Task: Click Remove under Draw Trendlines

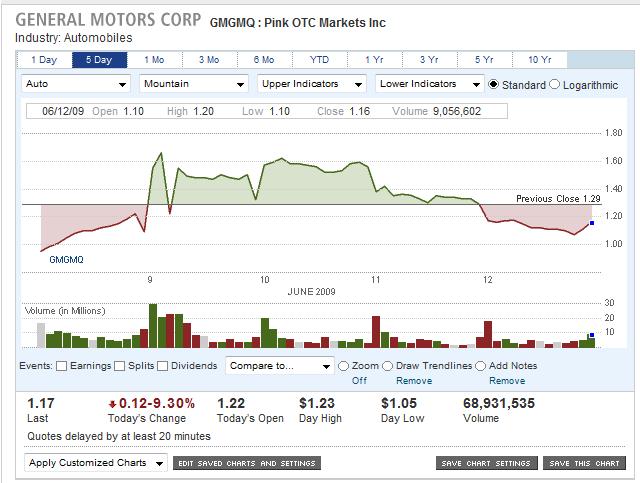Action: point(414,381)
